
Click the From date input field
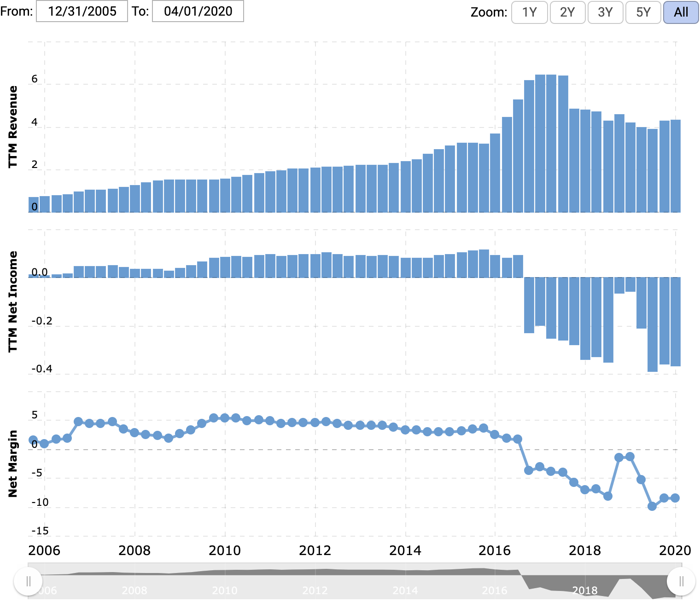(82, 11)
